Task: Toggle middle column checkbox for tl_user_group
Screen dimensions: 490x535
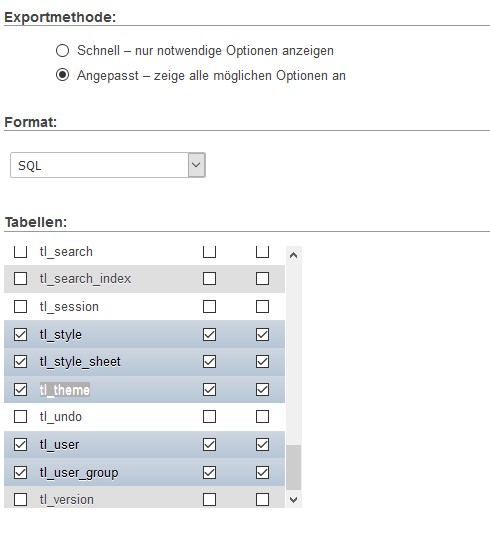Action: [x=210, y=473]
